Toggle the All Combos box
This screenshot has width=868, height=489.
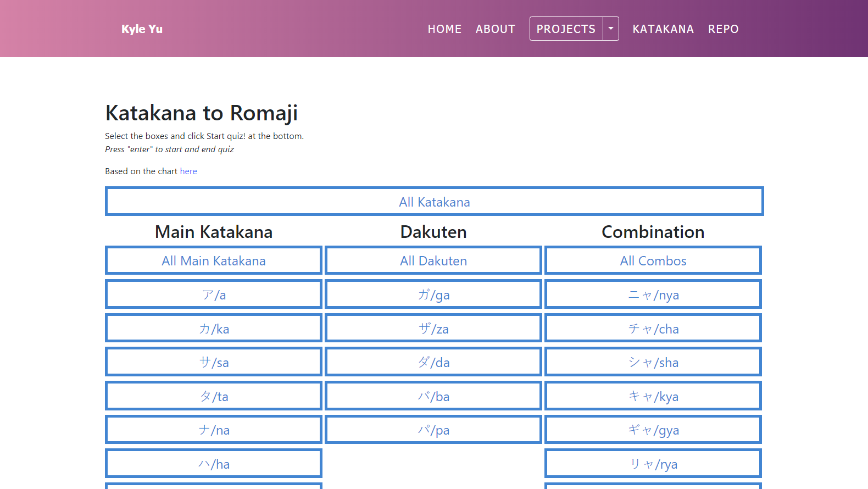653,260
